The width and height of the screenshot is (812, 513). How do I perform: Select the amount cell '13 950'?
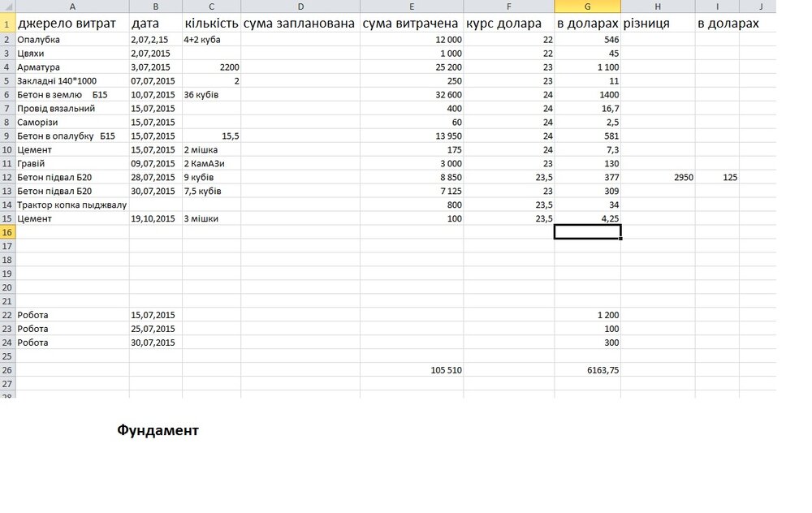click(412, 136)
